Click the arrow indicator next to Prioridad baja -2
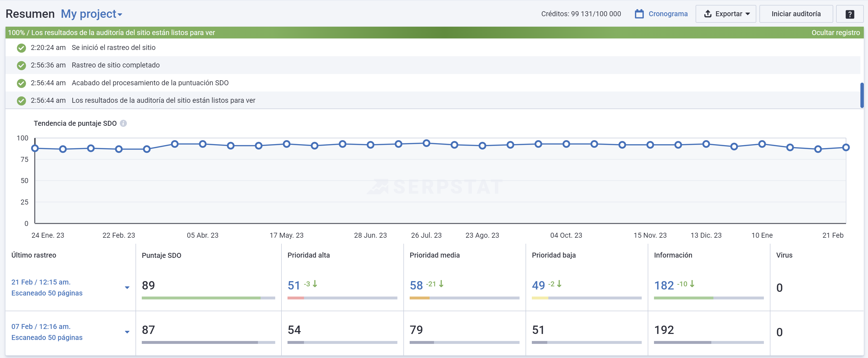Screen dimensions: 868x358 click(x=559, y=285)
